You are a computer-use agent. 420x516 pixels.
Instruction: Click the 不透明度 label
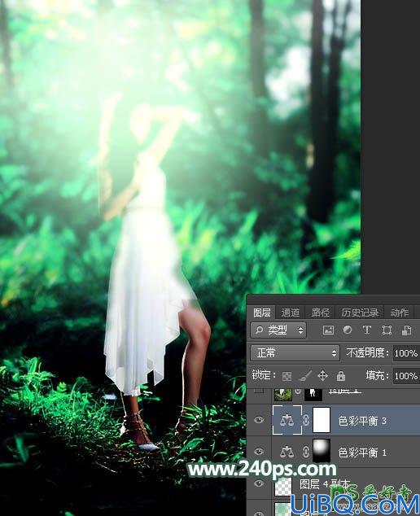coord(367,353)
